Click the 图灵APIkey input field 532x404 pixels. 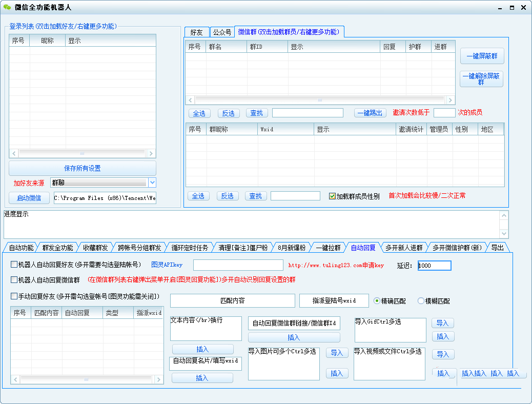pos(238,265)
